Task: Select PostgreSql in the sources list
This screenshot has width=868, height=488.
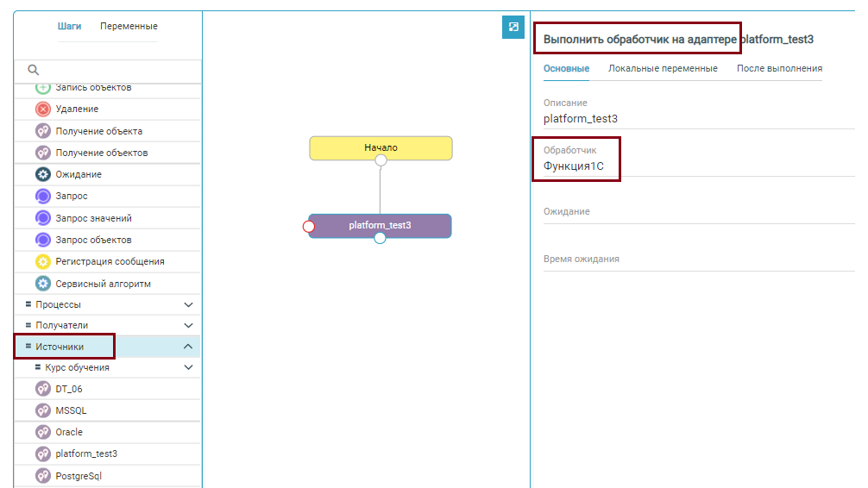Action: tap(79, 476)
